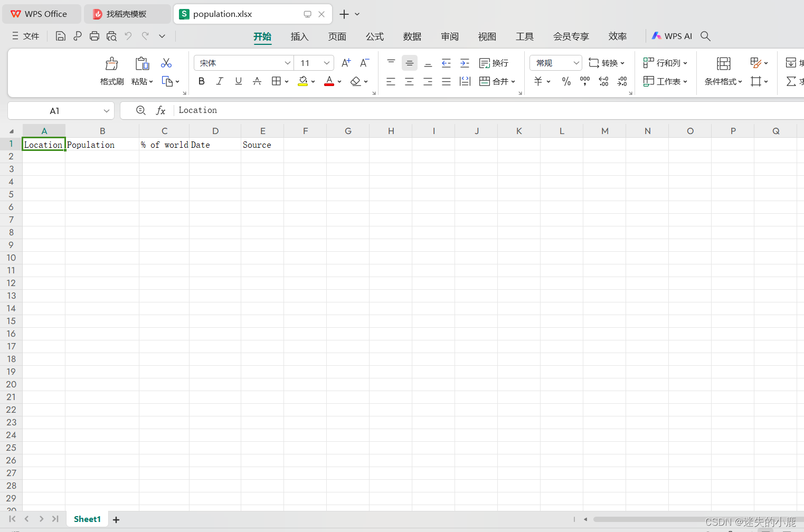Click the Sheet1 sheet tab
Screen dimensions: 804x532
pyautogui.click(x=87, y=519)
